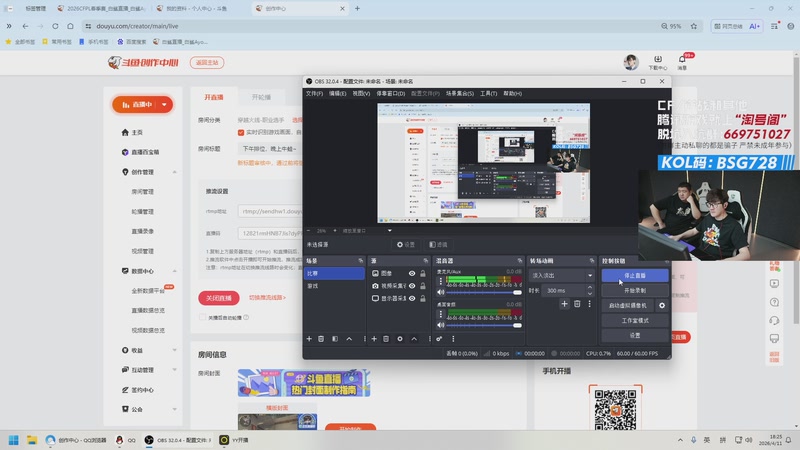The width and height of the screenshot is (800, 450).
Task: Collapse 数据中心 sidebar section
Action: point(174,271)
